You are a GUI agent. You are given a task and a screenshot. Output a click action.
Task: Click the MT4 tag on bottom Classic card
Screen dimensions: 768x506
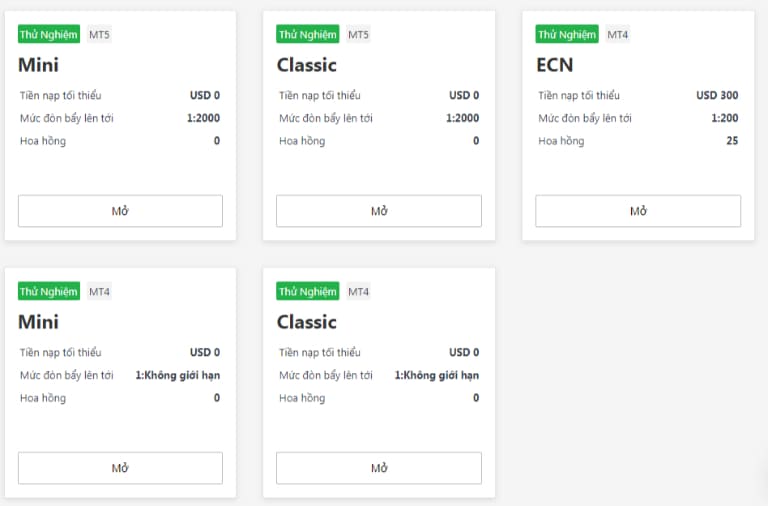[358, 292]
